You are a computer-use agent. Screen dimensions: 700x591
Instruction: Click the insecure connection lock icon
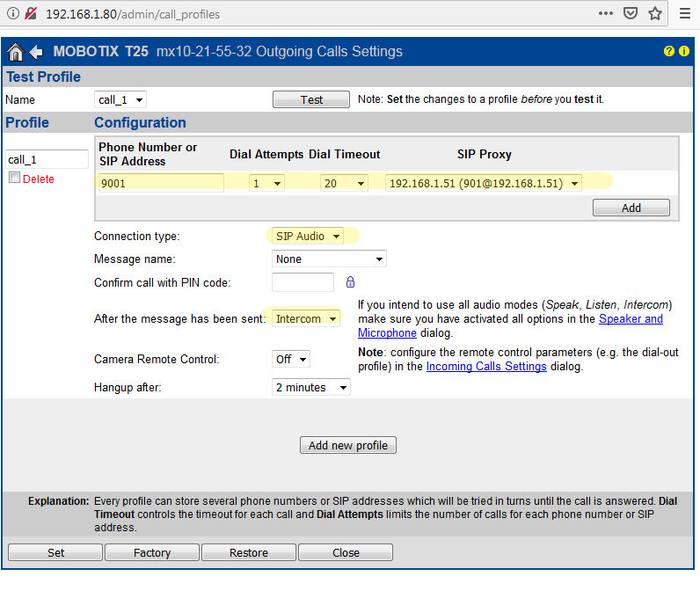coord(30,14)
